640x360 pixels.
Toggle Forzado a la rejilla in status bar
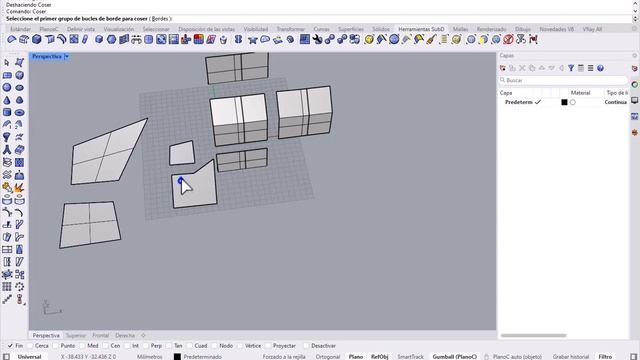284,356
